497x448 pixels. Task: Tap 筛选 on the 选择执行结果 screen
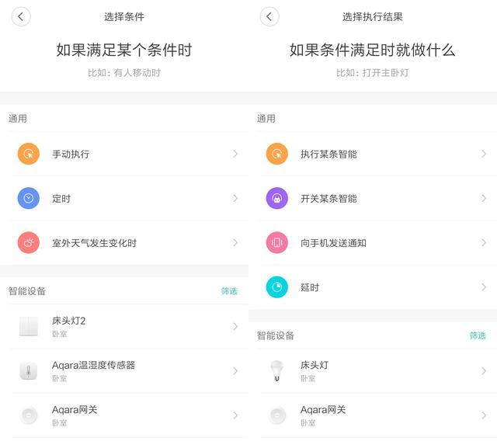pos(478,335)
